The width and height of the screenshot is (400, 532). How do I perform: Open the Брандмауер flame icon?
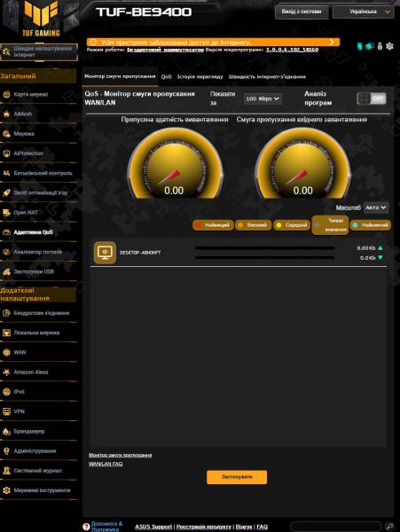click(x=6, y=431)
